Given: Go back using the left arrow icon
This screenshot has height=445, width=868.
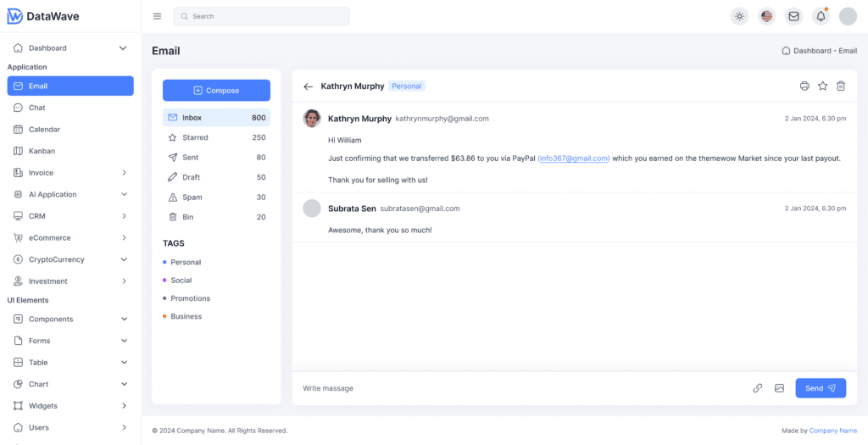Looking at the screenshot, I should click(309, 86).
